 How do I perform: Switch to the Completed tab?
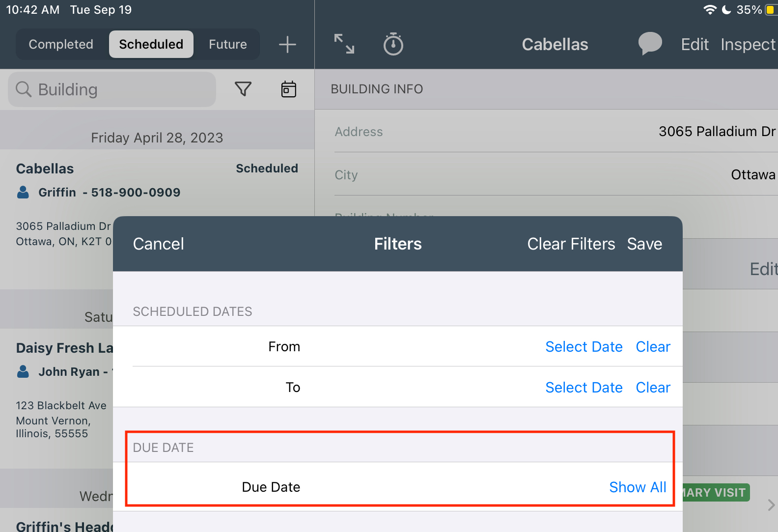[x=61, y=44]
